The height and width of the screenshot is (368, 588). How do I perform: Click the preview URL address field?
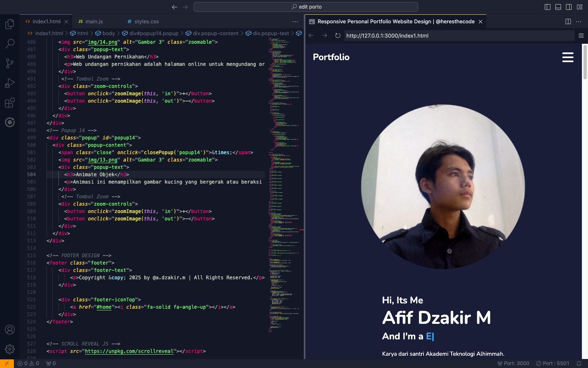coord(459,36)
